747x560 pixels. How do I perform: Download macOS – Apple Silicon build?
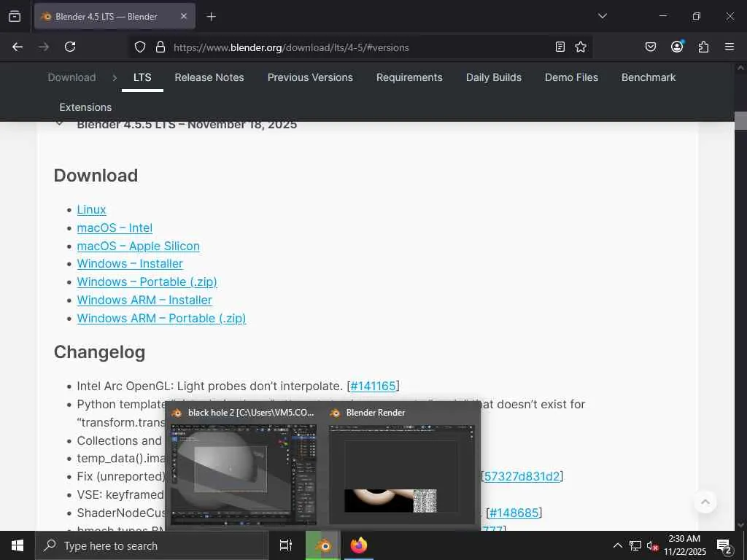pos(138,246)
